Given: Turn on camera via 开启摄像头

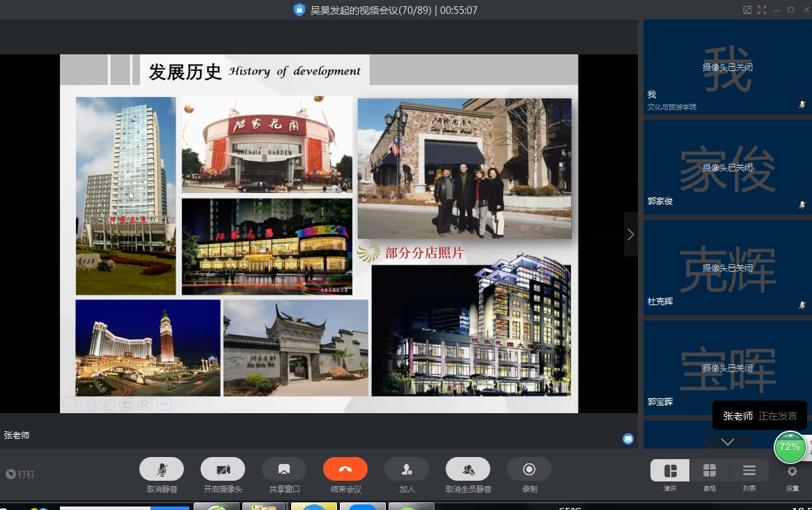Looking at the screenshot, I should point(223,470).
